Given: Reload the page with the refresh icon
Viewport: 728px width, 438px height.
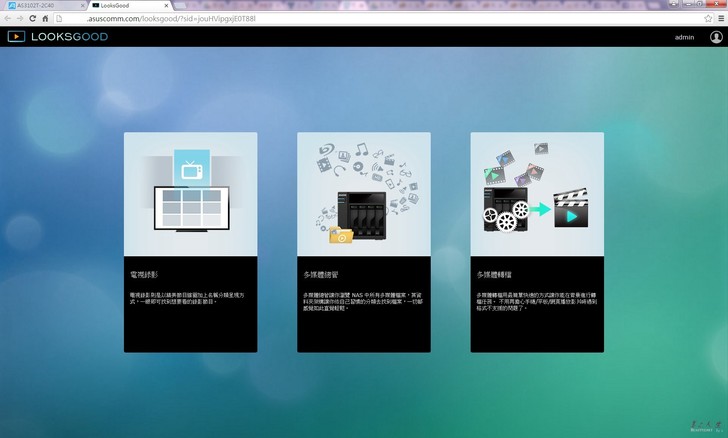Looking at the screenshot, I should point(32,19).
